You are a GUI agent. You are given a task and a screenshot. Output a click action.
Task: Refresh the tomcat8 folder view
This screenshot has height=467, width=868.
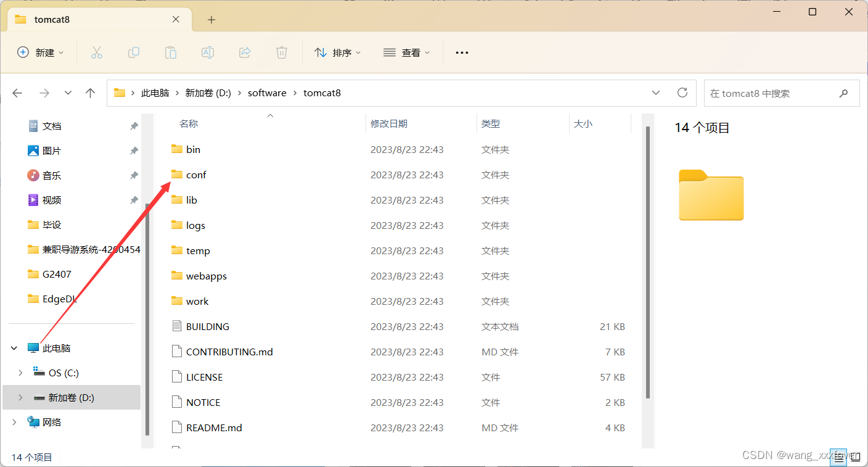682,93
